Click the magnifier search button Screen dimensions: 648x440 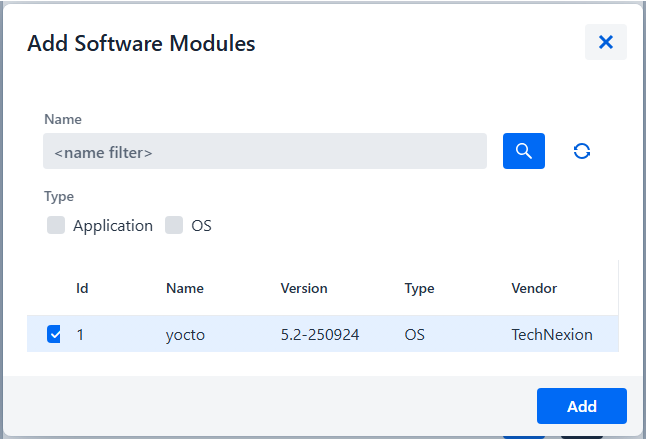pyautogui.click(x=523, y=151)
